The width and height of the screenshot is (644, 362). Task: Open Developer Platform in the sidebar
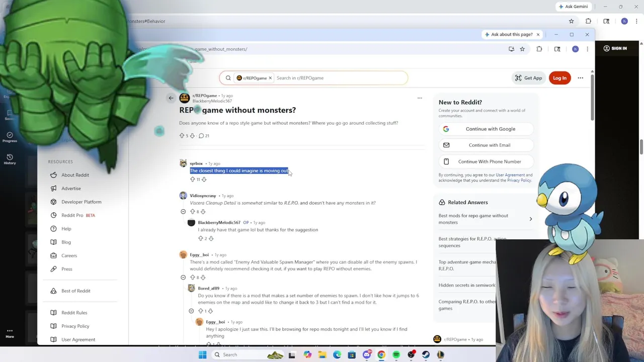(x=81, y=202)
